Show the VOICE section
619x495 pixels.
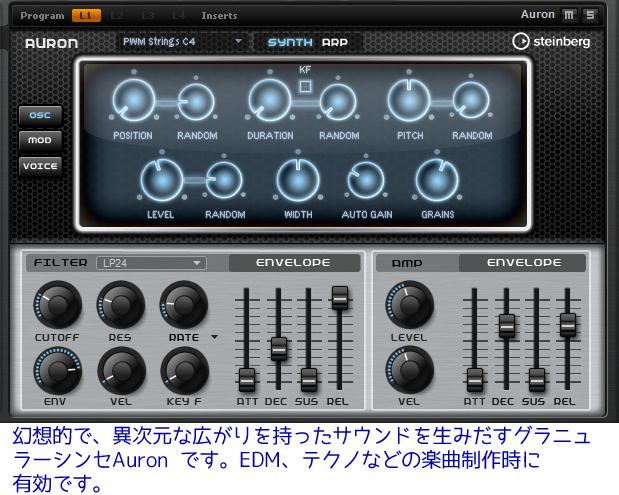click(40, 166)
